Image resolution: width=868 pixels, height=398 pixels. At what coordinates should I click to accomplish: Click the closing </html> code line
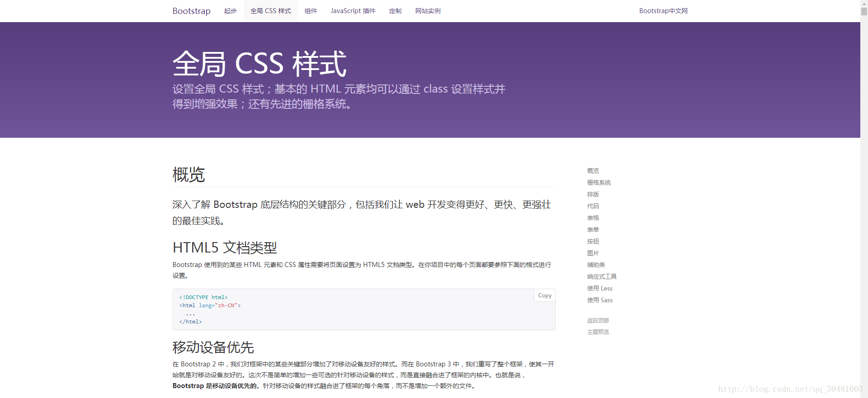click(190, 322)
